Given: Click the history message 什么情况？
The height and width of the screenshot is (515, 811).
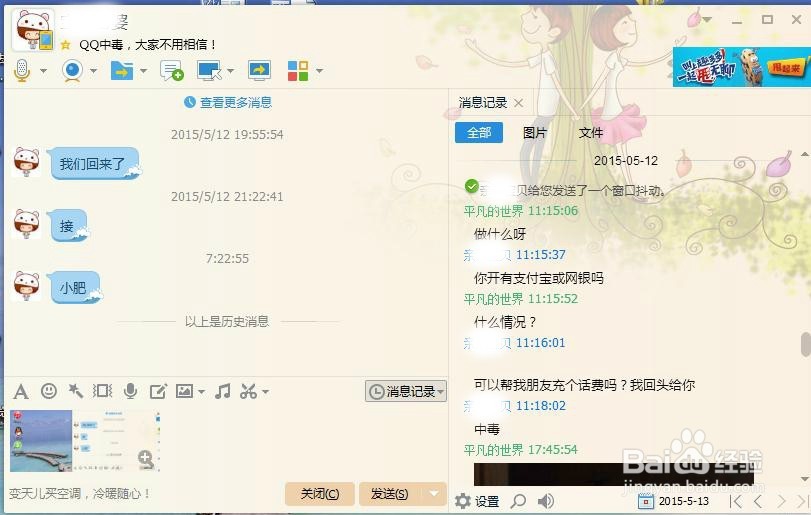Looking at the screenshot, I should (x=506, y=322).
